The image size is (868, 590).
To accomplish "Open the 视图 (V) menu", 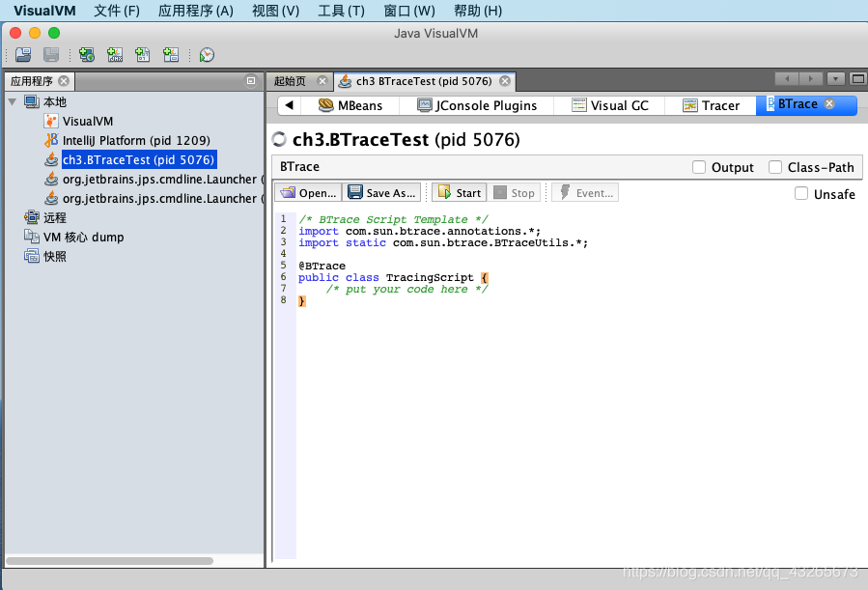I will pyautogui.click(x=276, y=11).
